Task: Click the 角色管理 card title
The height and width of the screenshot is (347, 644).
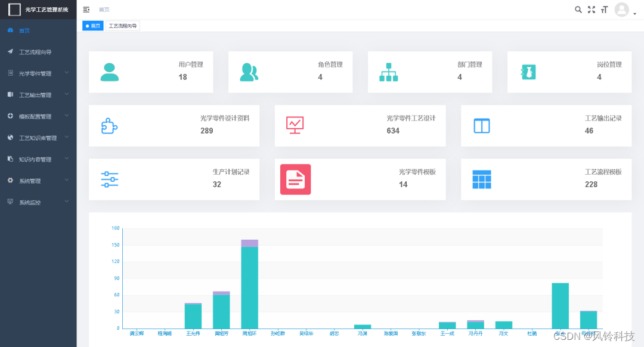Action: pos(330,64)
